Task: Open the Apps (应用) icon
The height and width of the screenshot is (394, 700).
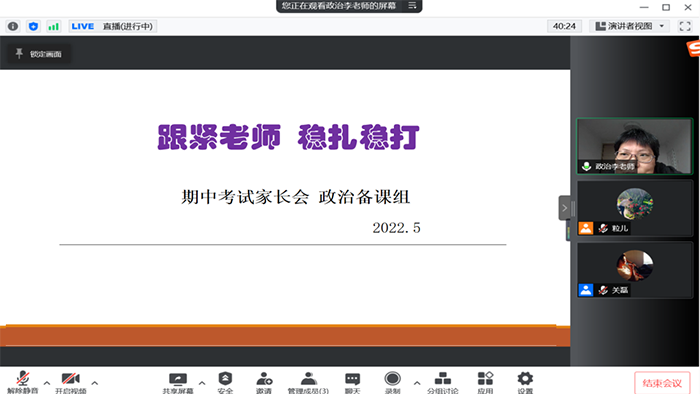Action: pyautogui.click(x=485, y=383)
